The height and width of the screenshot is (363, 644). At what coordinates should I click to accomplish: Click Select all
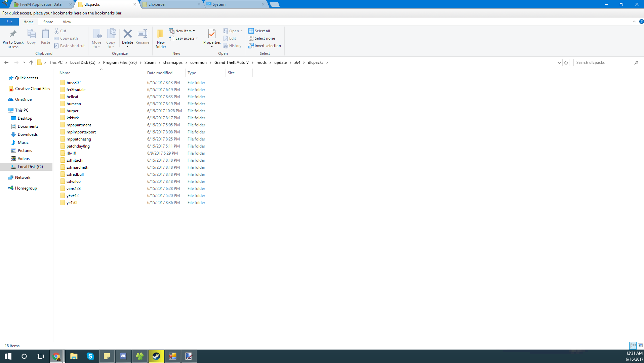(x=259, y=31)
